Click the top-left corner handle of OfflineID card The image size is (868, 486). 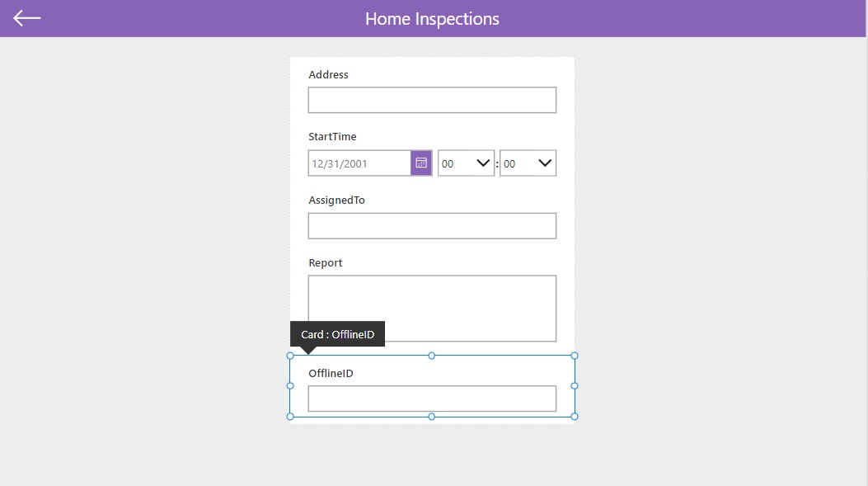coord(290,356)
